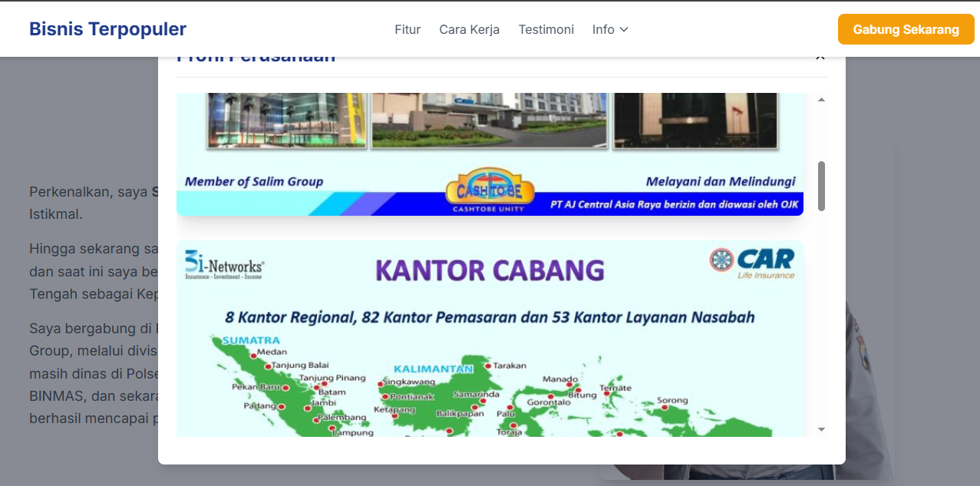Expand the Info dropdown menu
Viewport: 980px width, 486px height.
[603, 29]
